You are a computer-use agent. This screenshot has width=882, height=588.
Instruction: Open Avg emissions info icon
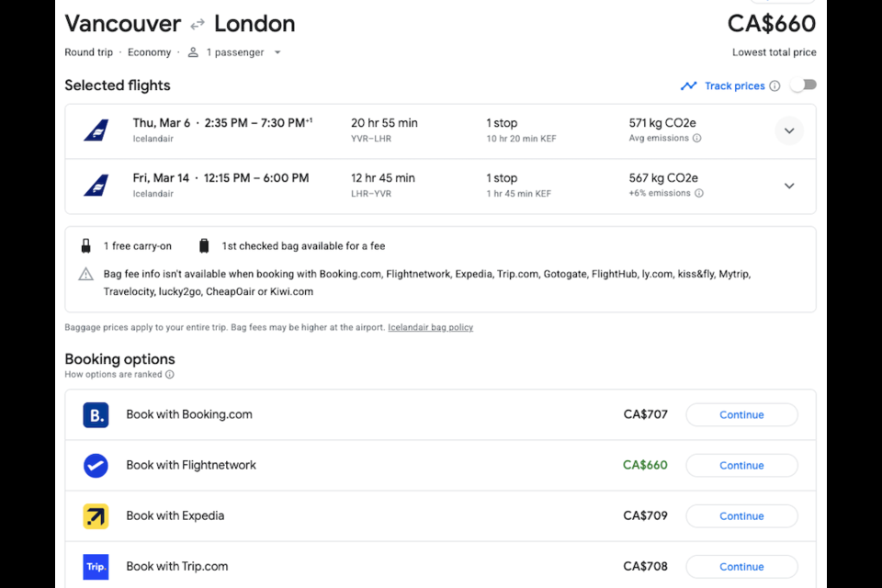click(697, 139)
